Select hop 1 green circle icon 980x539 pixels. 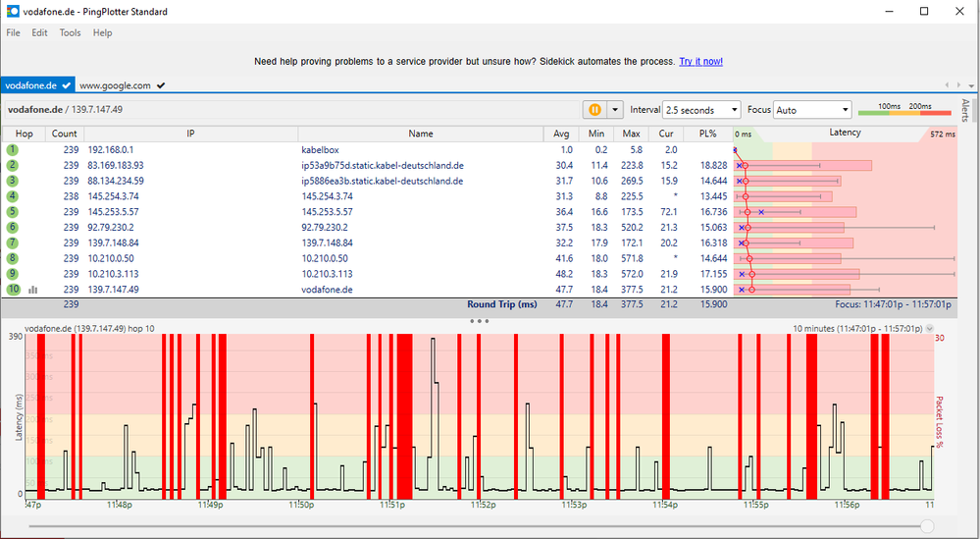13,150
